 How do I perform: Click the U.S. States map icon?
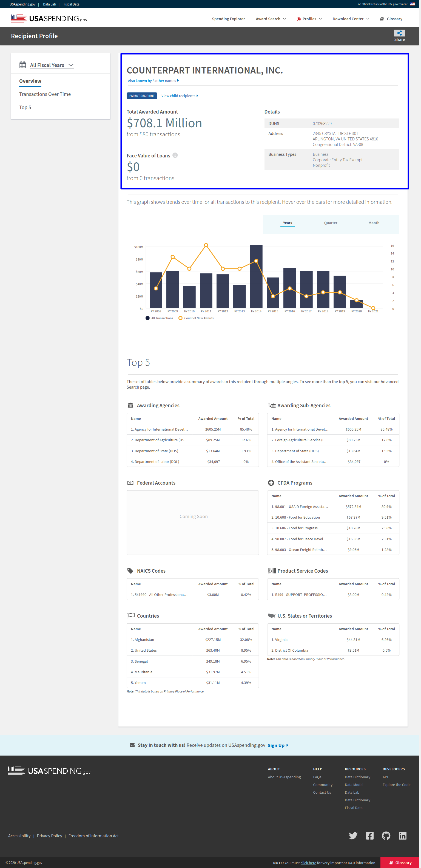tap(272, 616)
